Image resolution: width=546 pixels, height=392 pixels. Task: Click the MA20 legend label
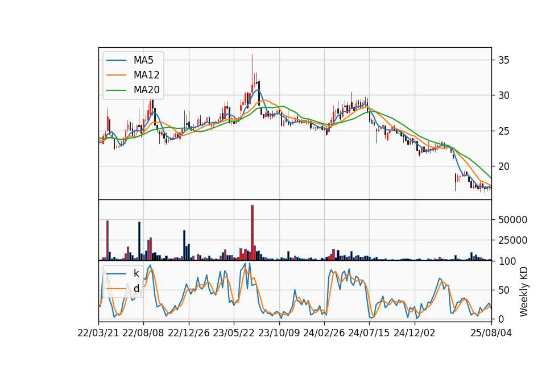[x=146, y=90]
